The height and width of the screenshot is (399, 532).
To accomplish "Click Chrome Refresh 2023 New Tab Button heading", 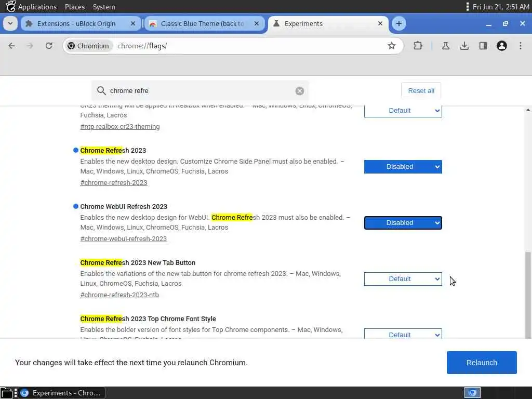I will point(138,262).
